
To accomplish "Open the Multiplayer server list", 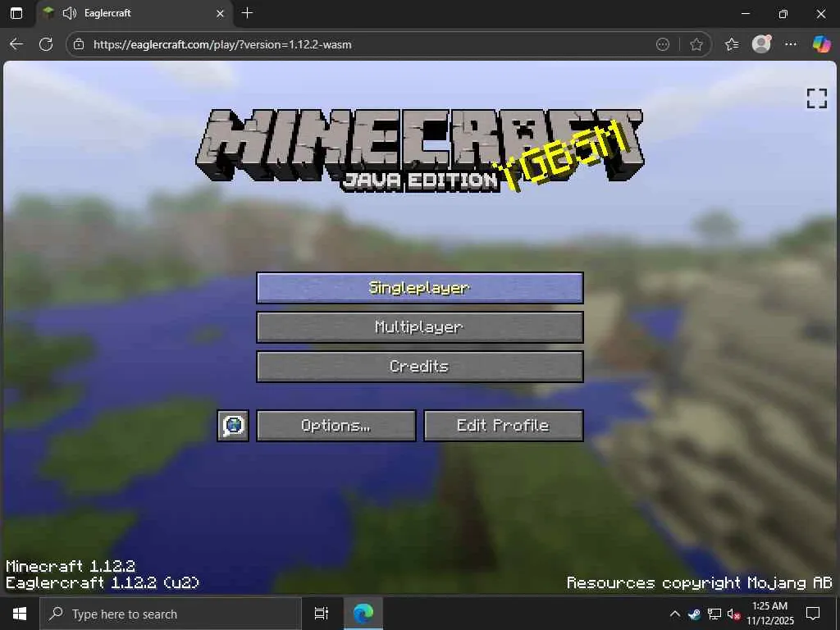I will 419,326.
